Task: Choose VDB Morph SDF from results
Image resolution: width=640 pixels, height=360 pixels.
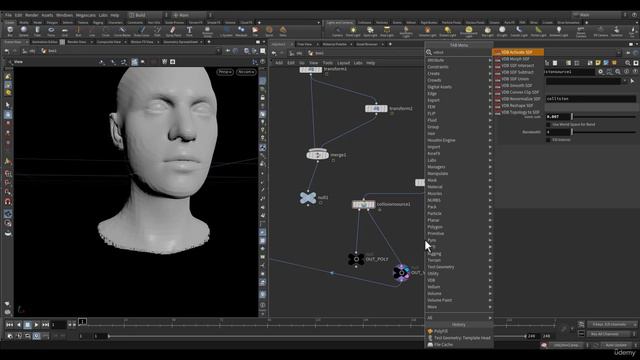Action: click(518, 59)
